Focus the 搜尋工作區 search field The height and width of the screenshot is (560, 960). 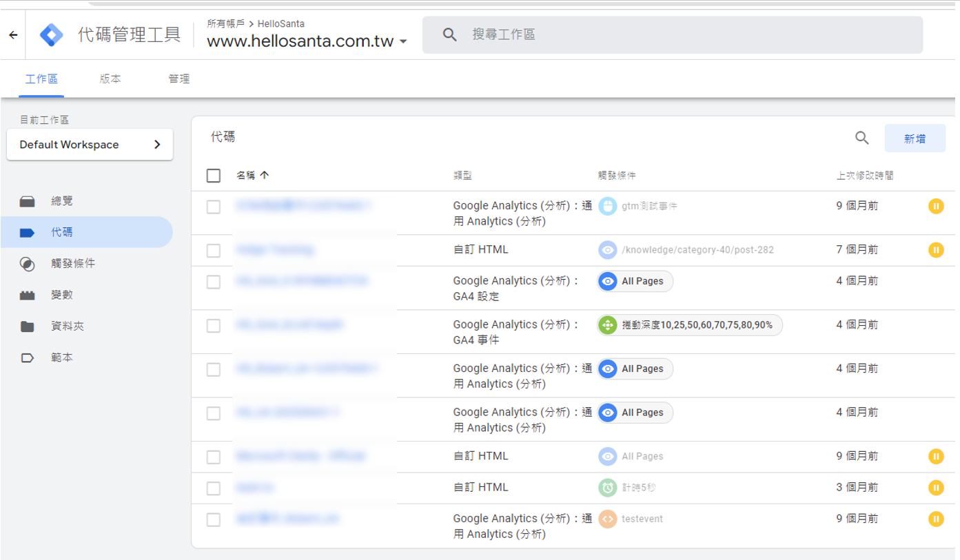point(673,34)
